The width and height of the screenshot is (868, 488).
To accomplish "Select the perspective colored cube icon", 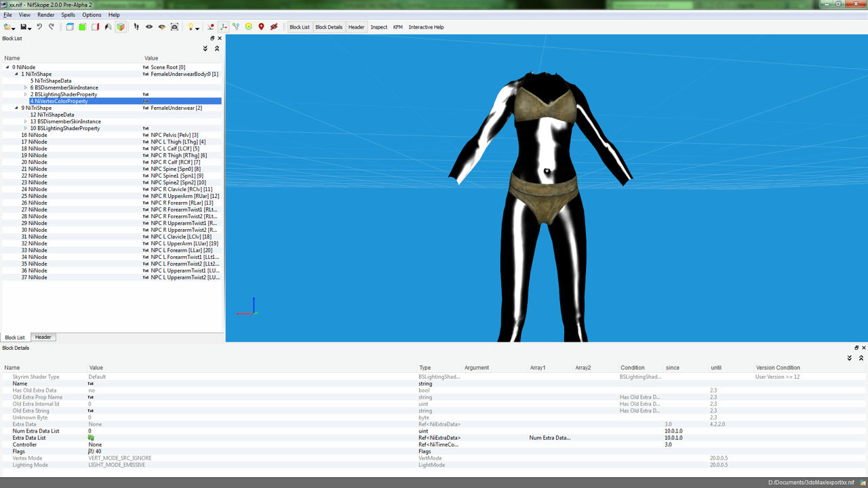I will pos(121,27).
